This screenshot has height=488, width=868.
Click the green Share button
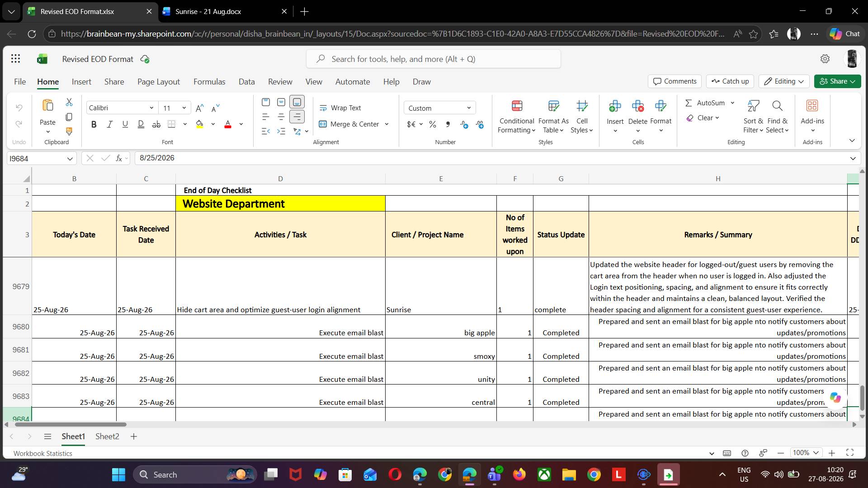click(x=837, y=81)
